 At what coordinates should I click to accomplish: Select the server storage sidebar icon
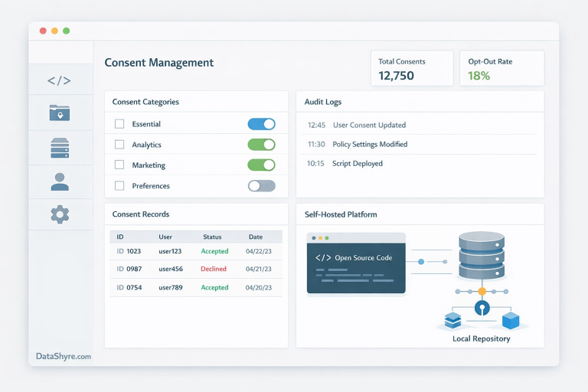60,148
